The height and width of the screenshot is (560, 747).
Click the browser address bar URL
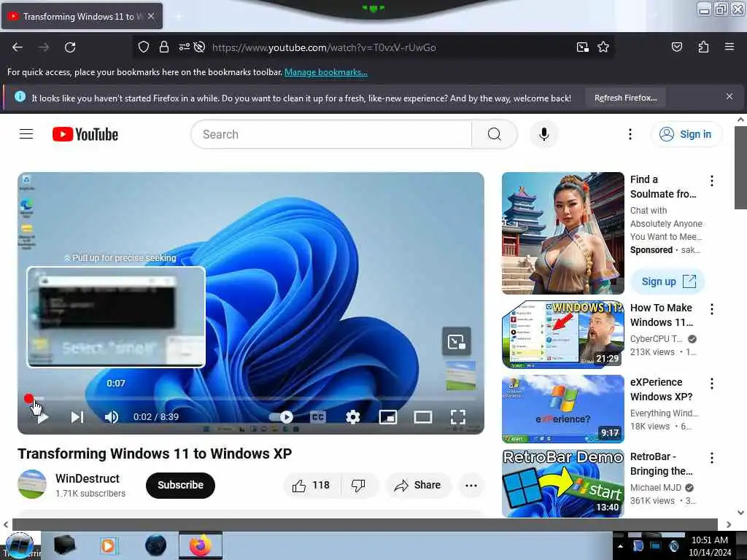324,47
